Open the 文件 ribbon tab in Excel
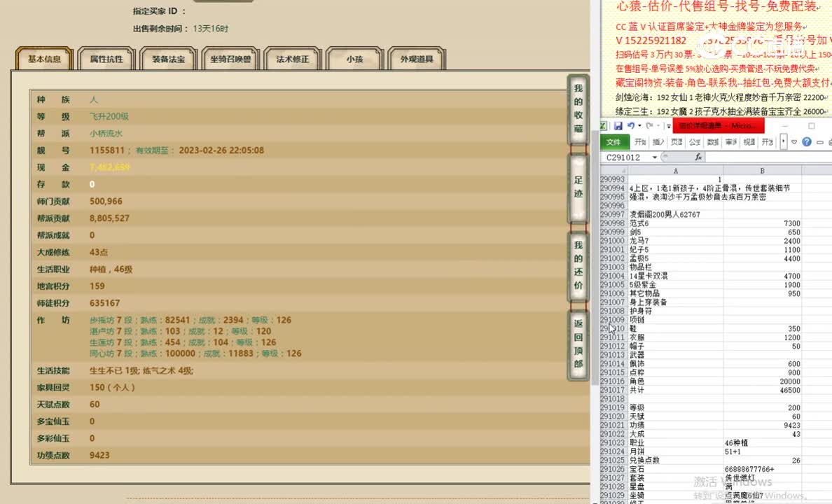The width and height of the screenshot is (832, 504). coord(614,142)
